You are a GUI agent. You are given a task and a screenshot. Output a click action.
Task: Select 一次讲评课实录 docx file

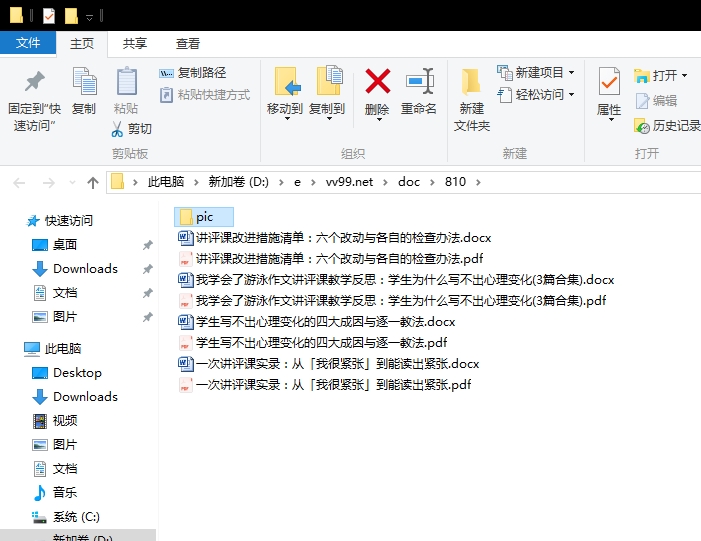click(329, 363)
